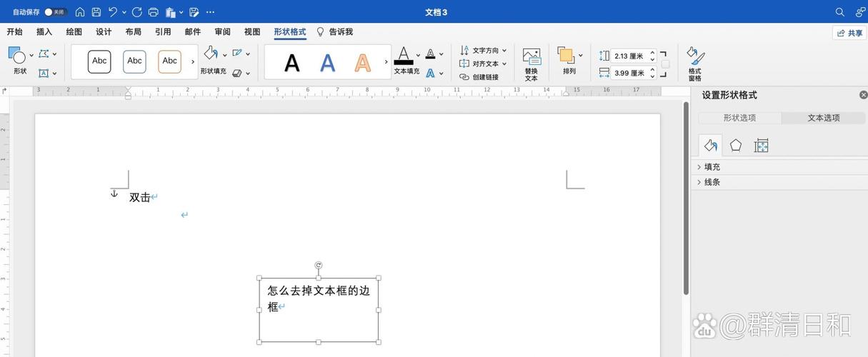Click the 形状格式 tab

[290, 32]
